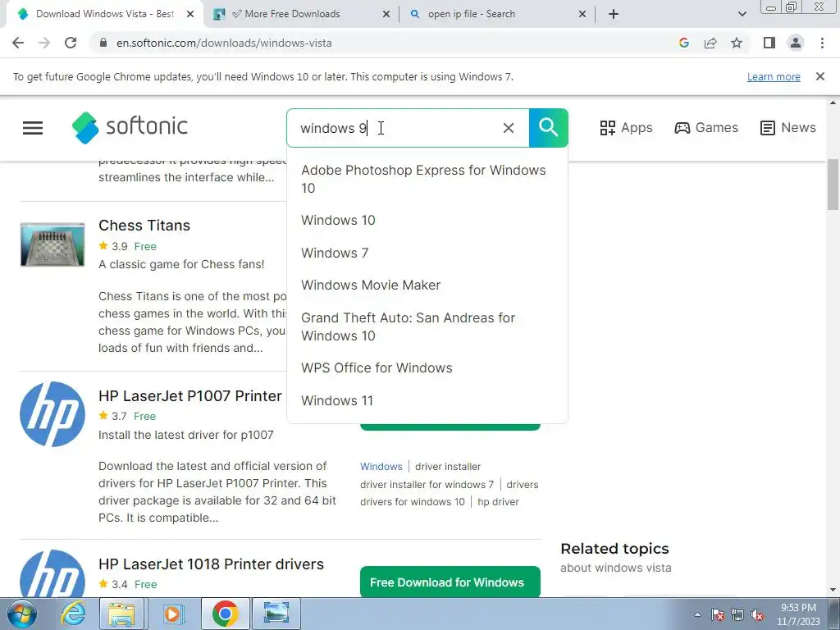Open the Softonic hamburger menu
Screen dimensions: 840x630
point(33,128)
